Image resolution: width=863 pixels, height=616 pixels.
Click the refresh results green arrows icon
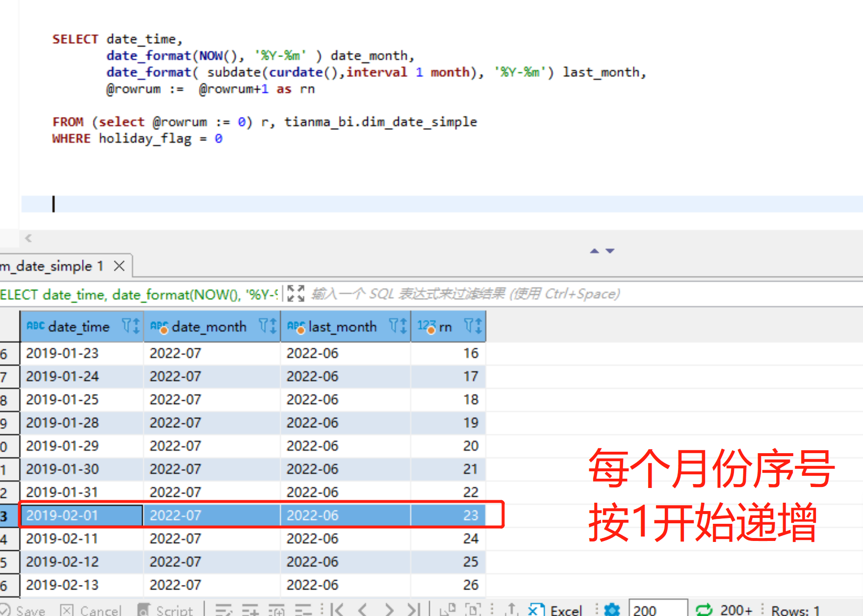point(704,610)
